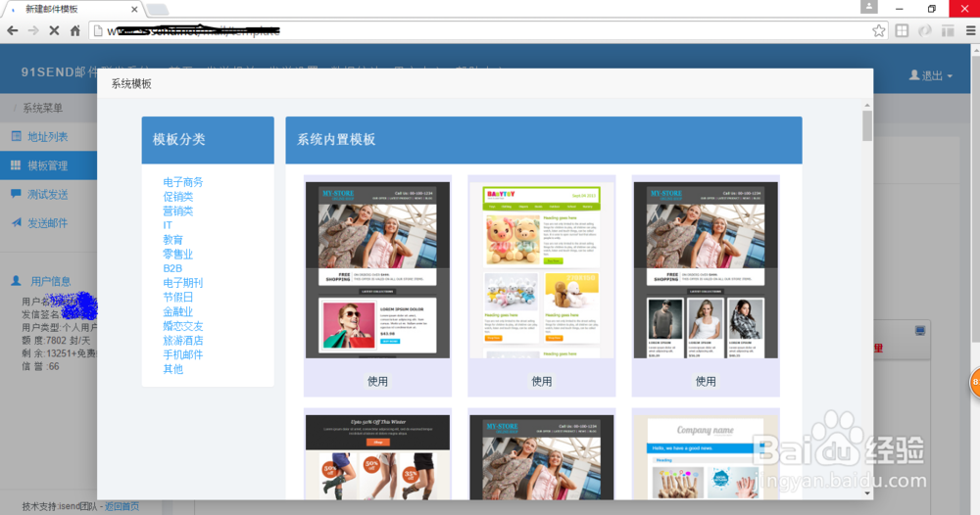This screenshot has height=515, width=980.
Task: Select IT template category
Action: [168, 225]
